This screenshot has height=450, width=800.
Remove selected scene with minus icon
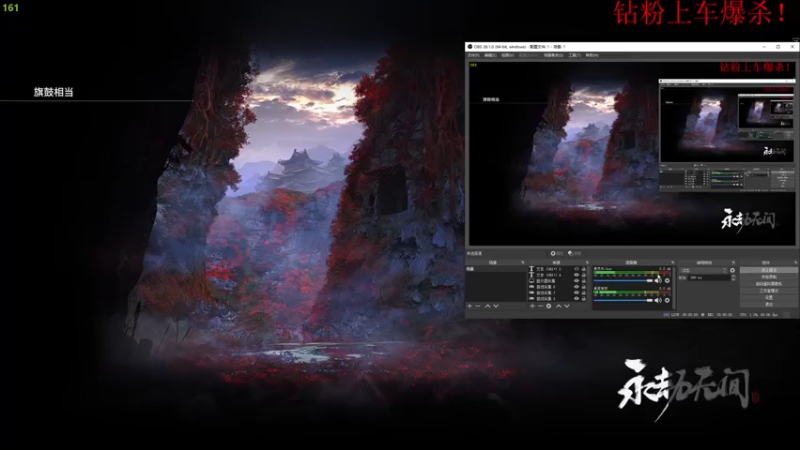tap(478, 306)
